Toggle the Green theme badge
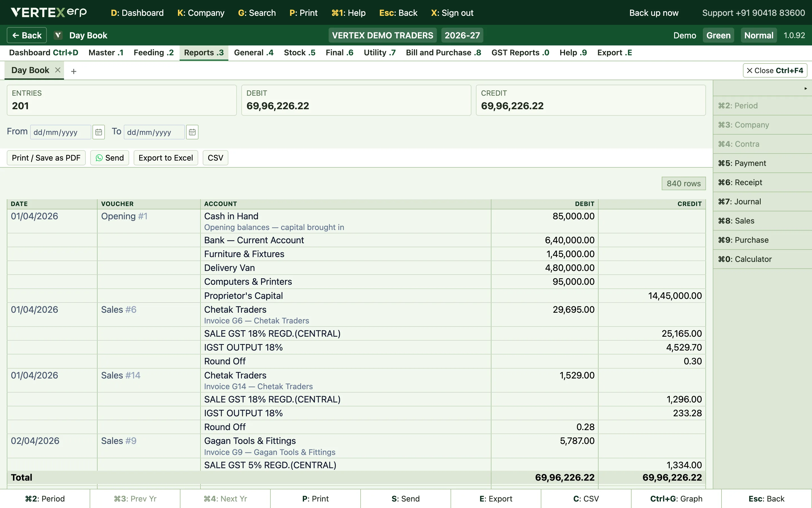The image size is (812, 508). click(x=718, y=35)
